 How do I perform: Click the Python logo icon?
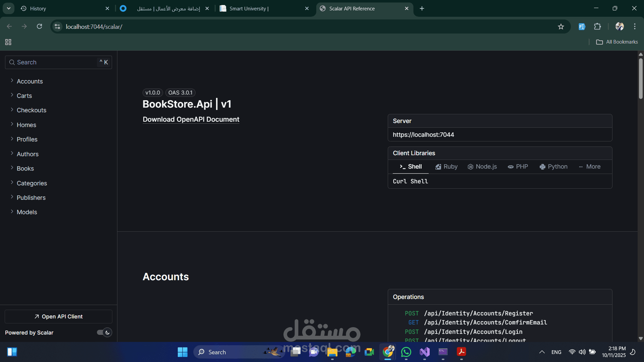542,167
